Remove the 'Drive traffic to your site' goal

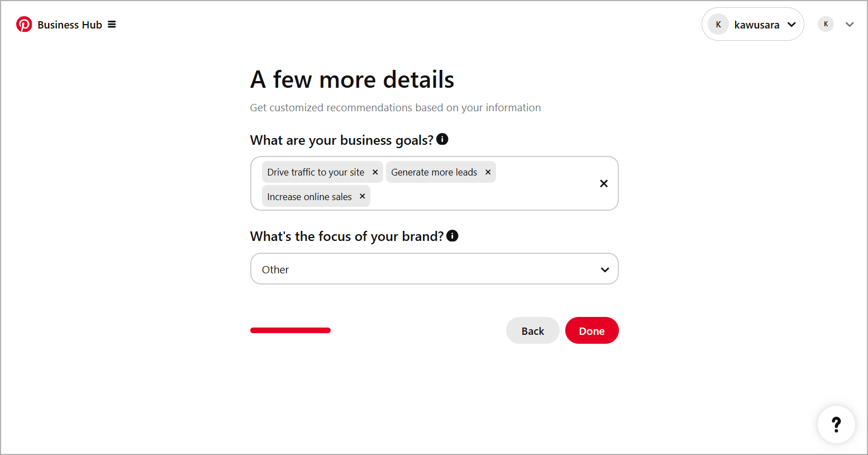375,172
